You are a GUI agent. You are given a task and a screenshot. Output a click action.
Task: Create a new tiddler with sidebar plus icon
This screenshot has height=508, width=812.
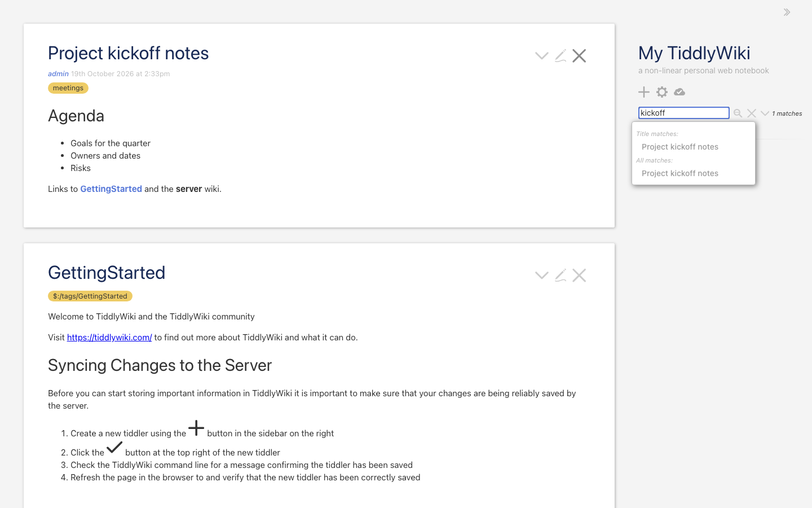[644, 92]
